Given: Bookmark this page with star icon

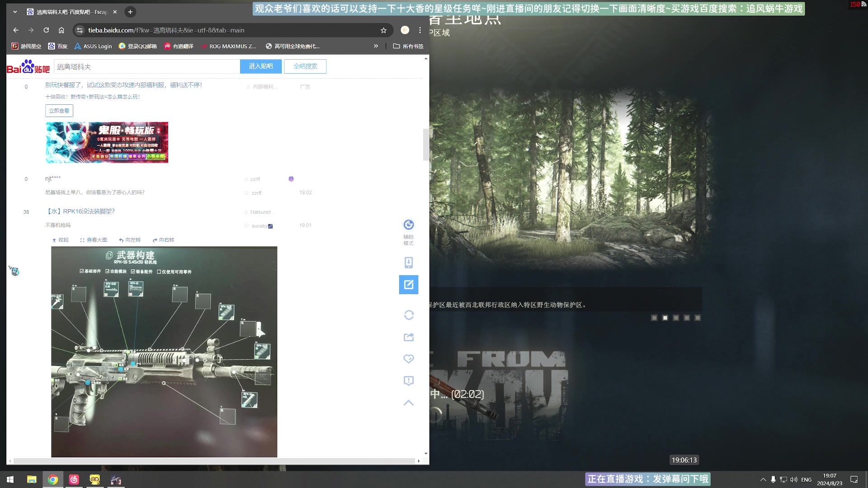Looking at the screenshot, I should (383, 30).
